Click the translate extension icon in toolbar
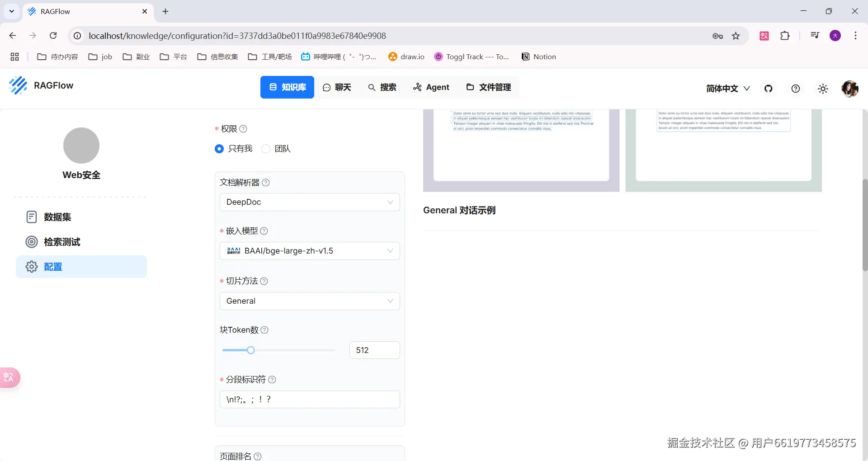The image size is (868, 461). 764,36
